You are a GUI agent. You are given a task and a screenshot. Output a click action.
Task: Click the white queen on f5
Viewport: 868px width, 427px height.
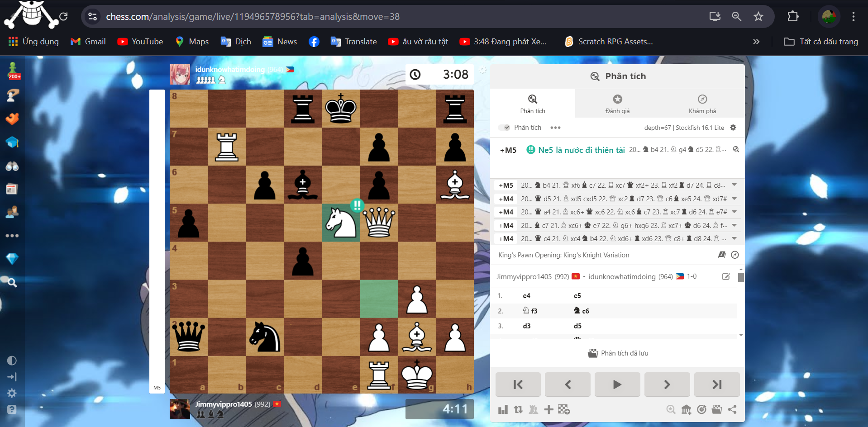coord(379,223)
